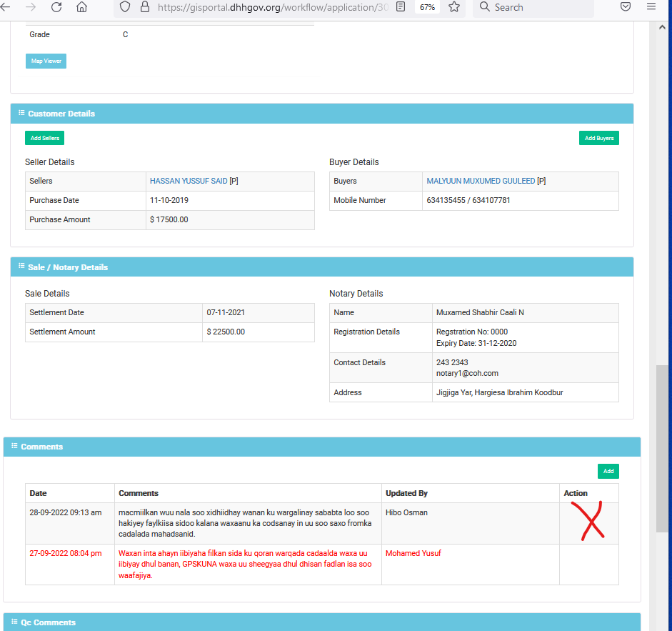Select the Regstration No: 0000 text
The width and height of the screenshot is (672, 631).
coord(472,332)
